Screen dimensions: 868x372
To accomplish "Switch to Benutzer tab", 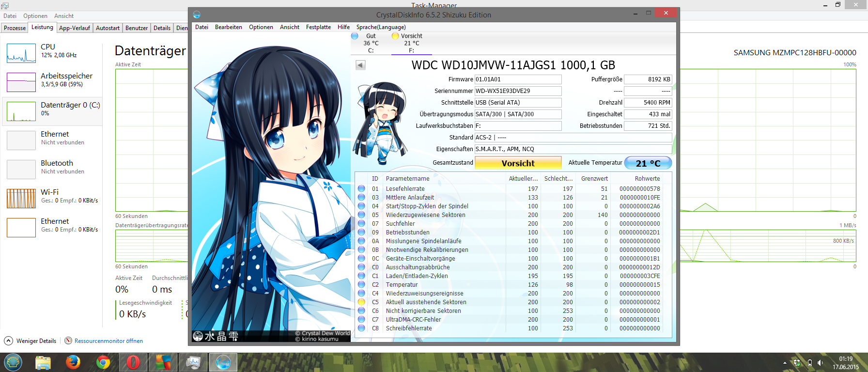I will 137,28.
